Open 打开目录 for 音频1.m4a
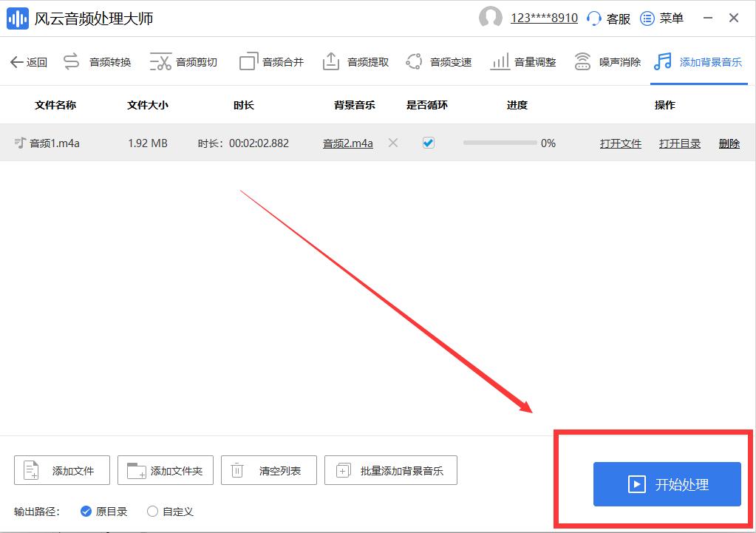 pos(678,143)
